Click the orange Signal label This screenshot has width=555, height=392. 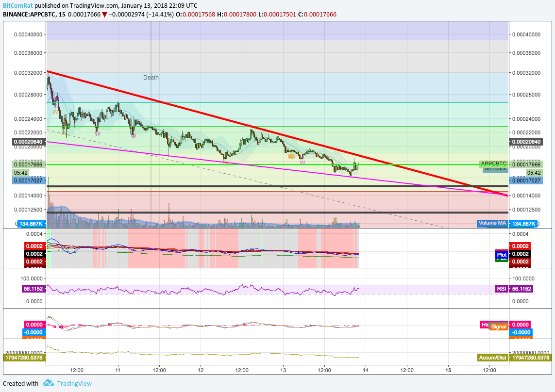[499, 327]
